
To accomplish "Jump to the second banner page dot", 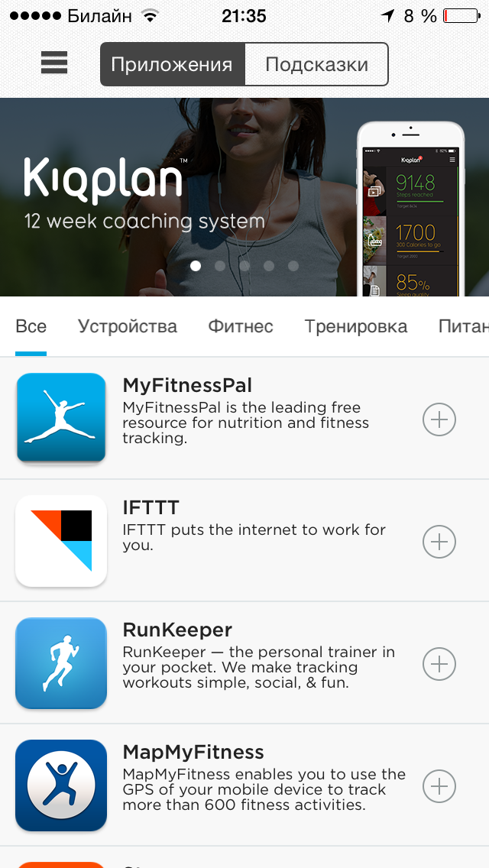I will coord(220,266).
